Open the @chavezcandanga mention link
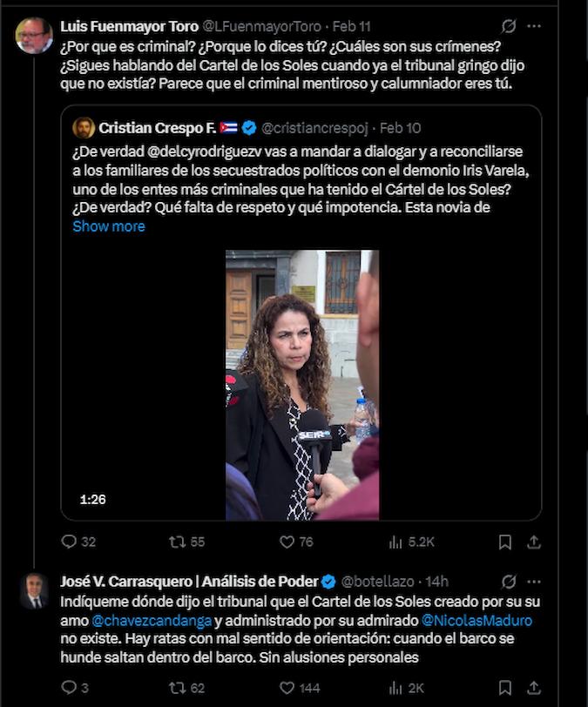This screenshot has width=588, height=707. [152, 621]
